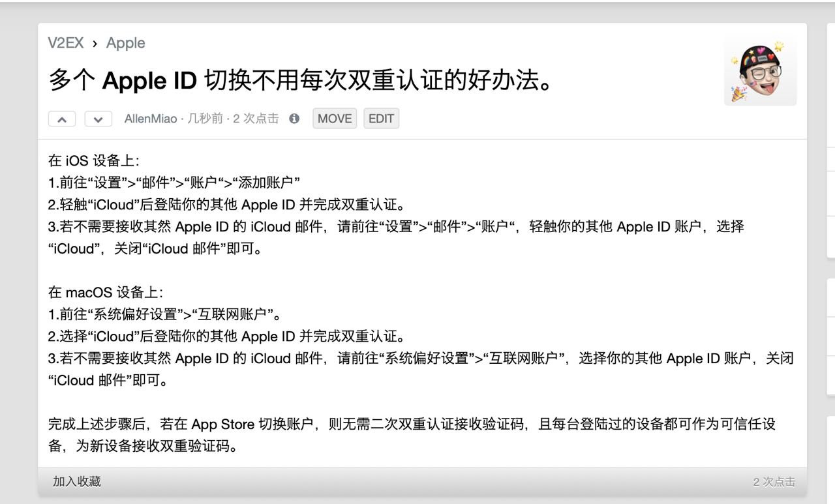Click the info icon beside the click count
The image size is (835, 504).
click(x=294, y=119)
